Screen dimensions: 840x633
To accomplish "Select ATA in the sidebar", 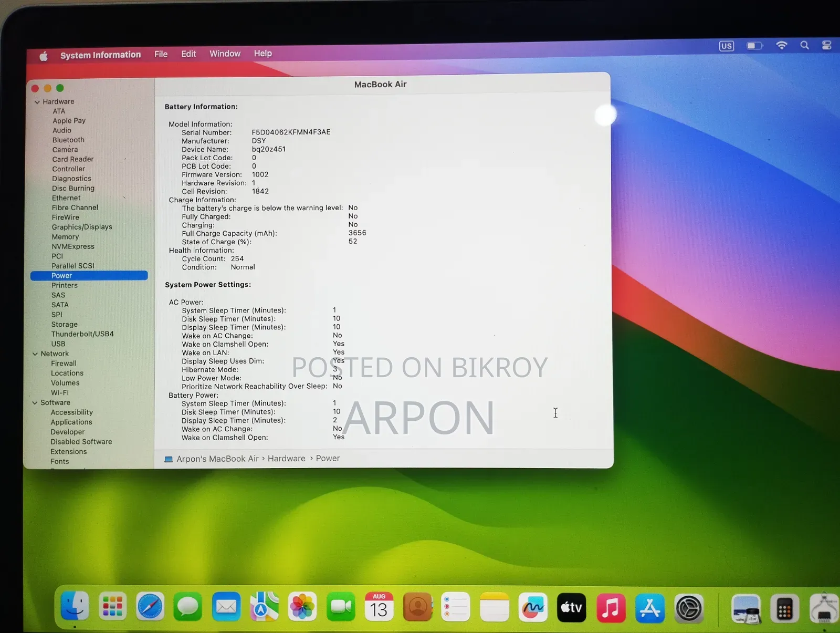I will pos(59,111).
